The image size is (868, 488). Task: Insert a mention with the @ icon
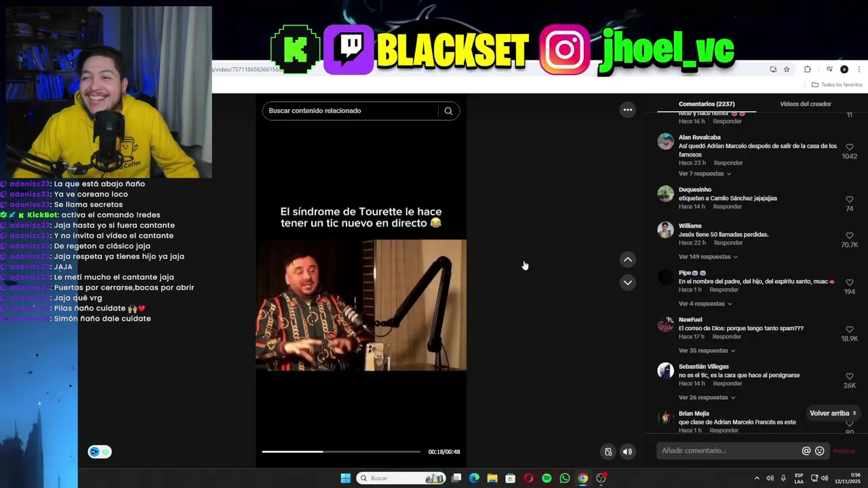coord(806,451)
